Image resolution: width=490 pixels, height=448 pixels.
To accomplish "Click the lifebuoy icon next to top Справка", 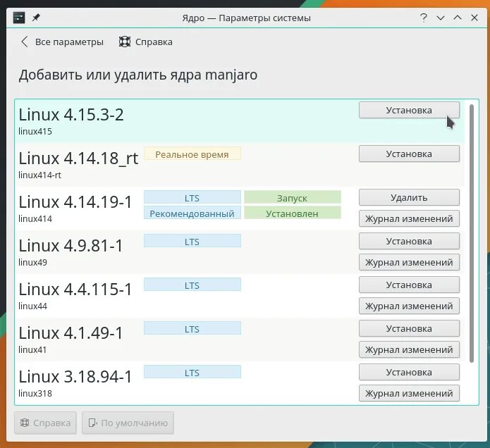I will [x=125, y=42].
